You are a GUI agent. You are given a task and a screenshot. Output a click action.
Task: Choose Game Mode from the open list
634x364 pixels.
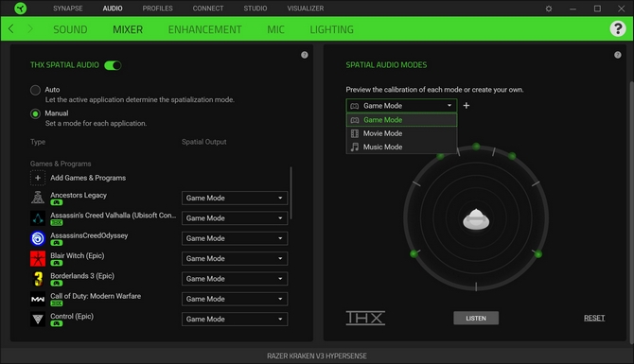pyautogui.click(x=401, y=120)
